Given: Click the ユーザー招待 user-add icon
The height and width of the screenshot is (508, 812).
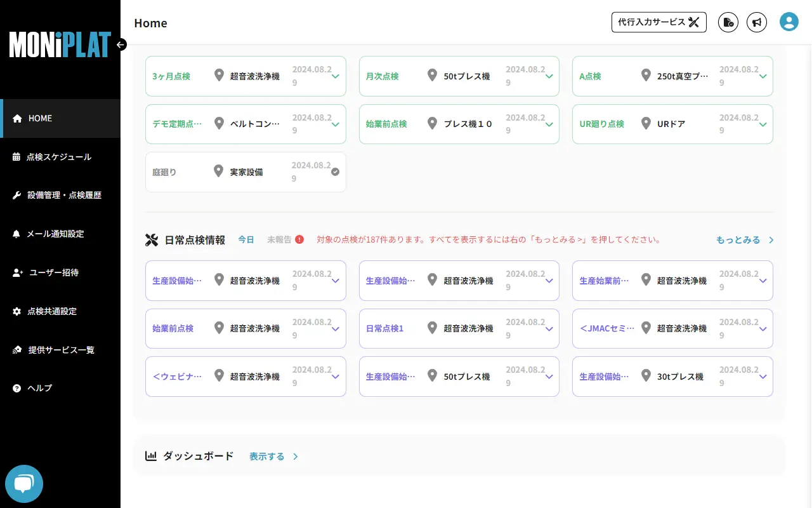Looking at the screenshot, I should tap(16, 272).
